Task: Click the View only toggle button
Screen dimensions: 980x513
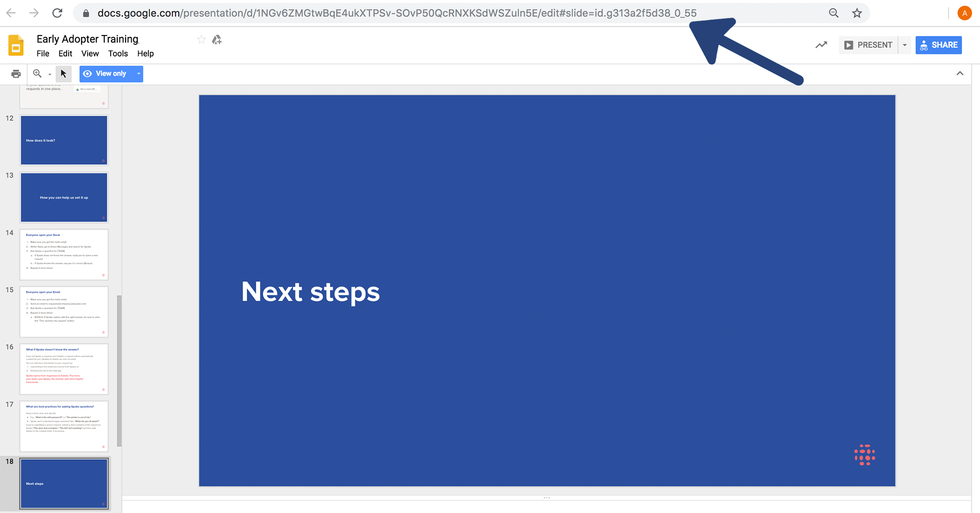Action: (111, 73)
